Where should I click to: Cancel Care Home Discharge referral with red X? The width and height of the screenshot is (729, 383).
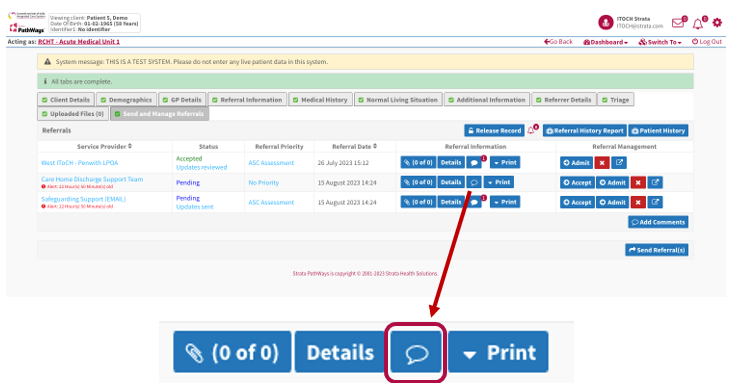638,183
